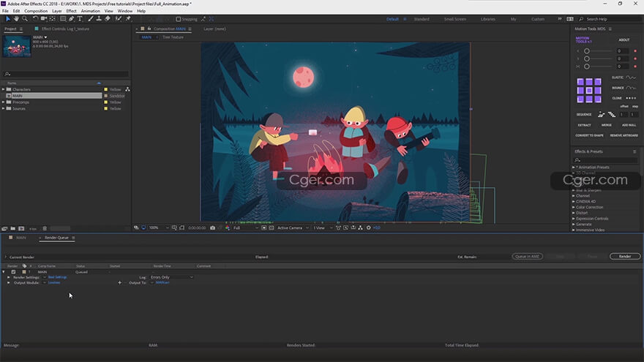Toggle the first red dot in Motion Tools
This screenshot has height=362, width=644.
(x=635, y=51)
